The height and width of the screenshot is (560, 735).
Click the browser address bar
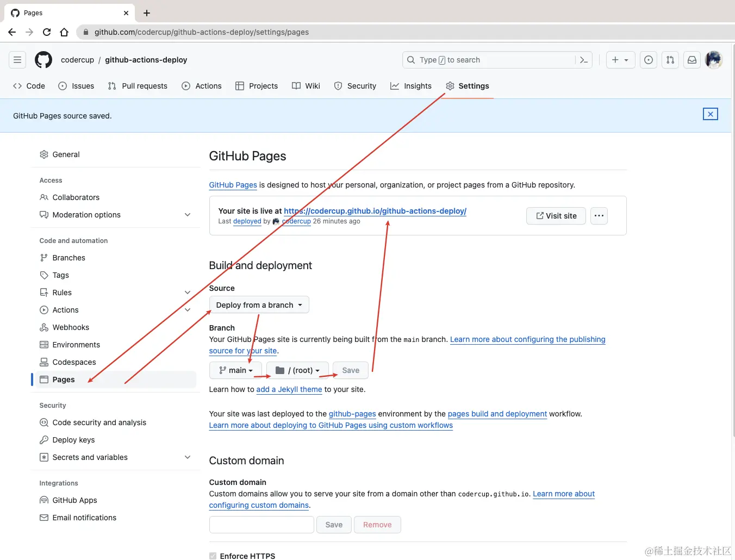(x=402, y=32)
